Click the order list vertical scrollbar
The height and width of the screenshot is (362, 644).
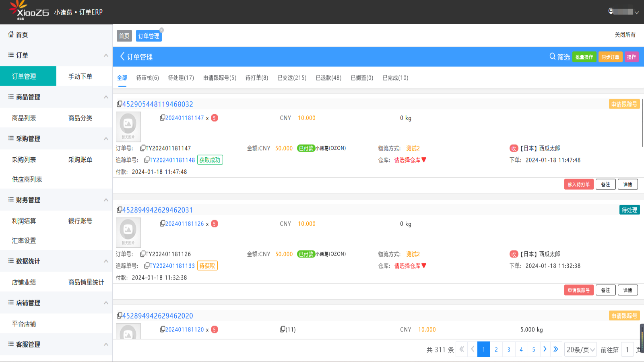[x=642, y=123]
